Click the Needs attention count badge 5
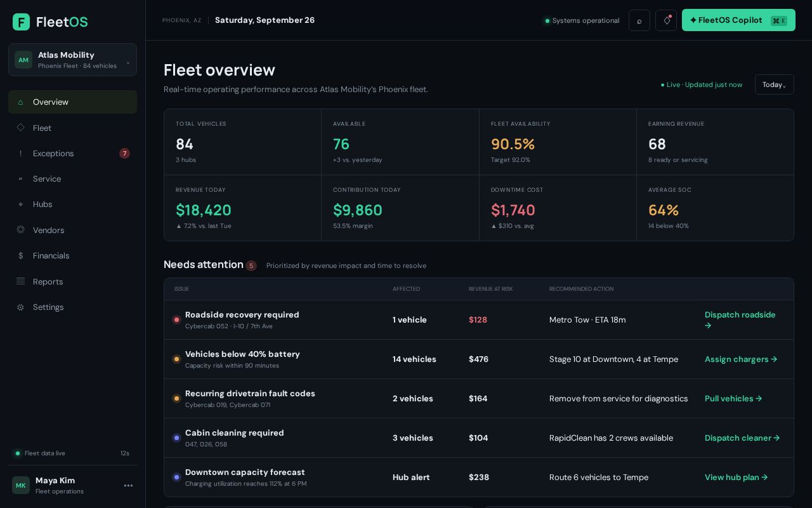This screenshot has height=508, width=812. point(251,265)
